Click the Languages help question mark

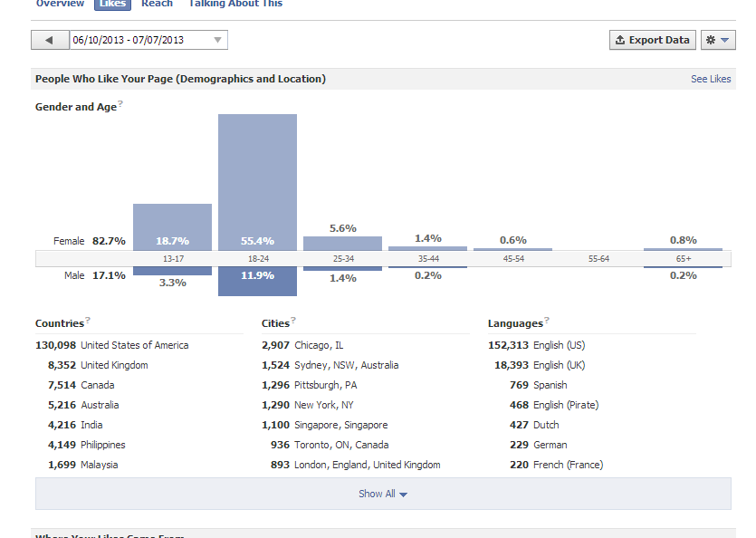coord(547,320)
